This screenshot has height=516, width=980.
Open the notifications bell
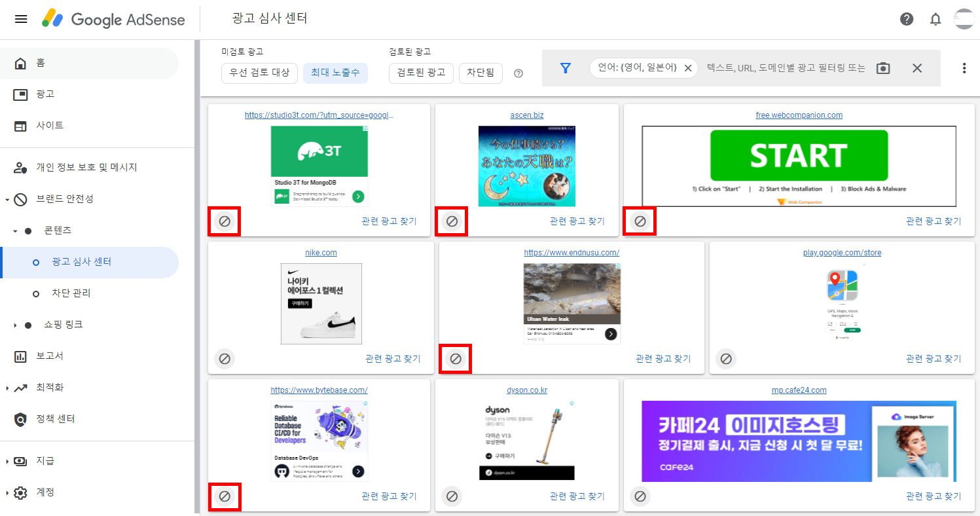(x=935, y=19)
